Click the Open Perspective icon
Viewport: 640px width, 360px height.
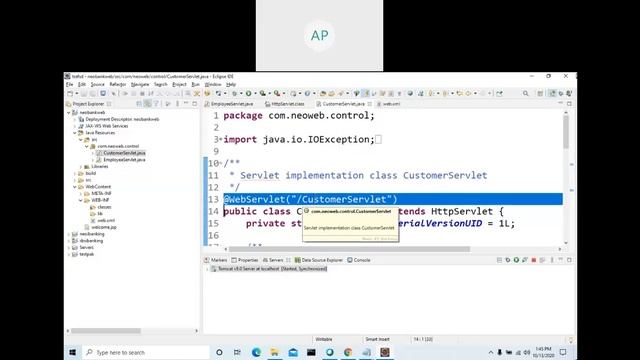tap(540, 93)
